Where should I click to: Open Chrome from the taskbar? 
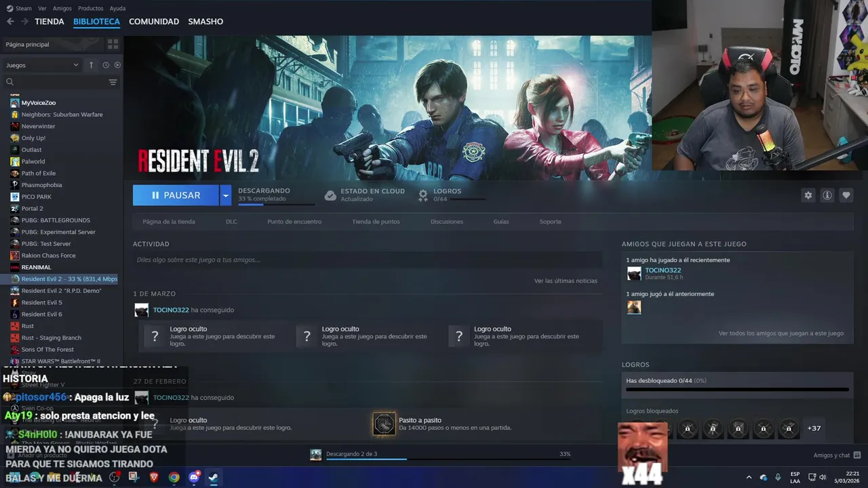174,477
